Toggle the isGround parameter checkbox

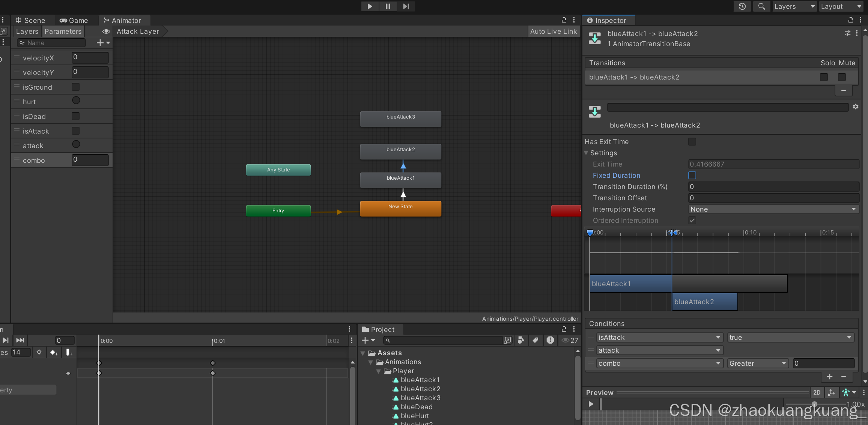(76, 87)
